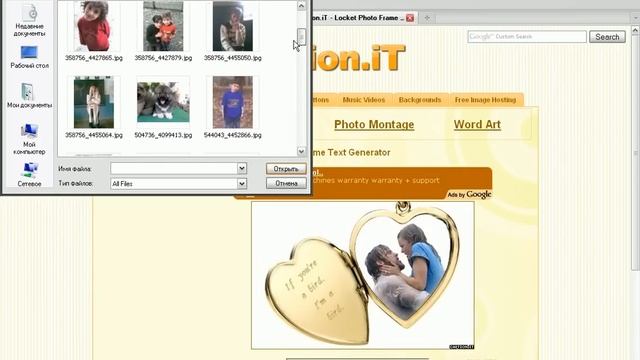Image resolution: width=640 pixels, height=360 pixels.
Task: Click the Отмена button
Action: coord(286,183)
